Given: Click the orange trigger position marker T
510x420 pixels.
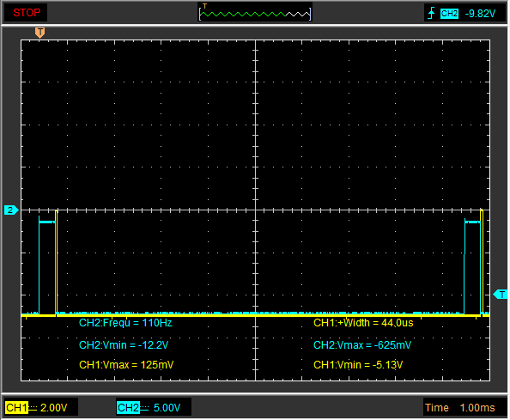Looking at the screenshot, I should click(40, 33).
